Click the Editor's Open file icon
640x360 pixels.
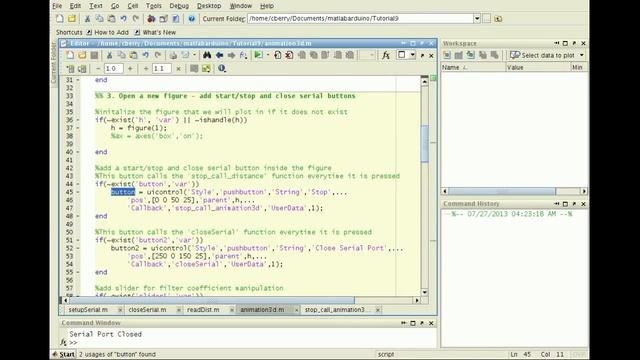82,55
